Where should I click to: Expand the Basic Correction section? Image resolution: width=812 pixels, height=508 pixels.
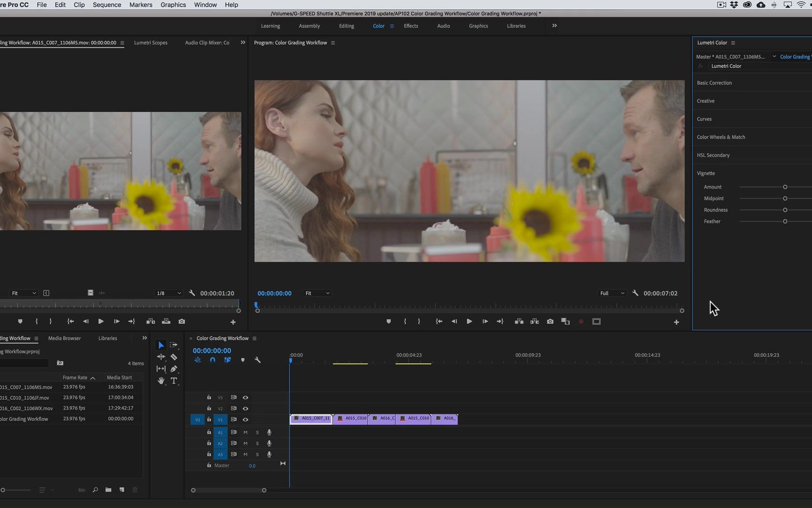[x=714, y=83]
